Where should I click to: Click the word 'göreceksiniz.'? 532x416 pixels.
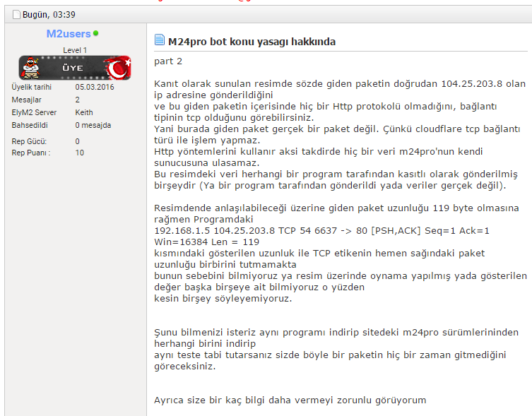(184, 367)
